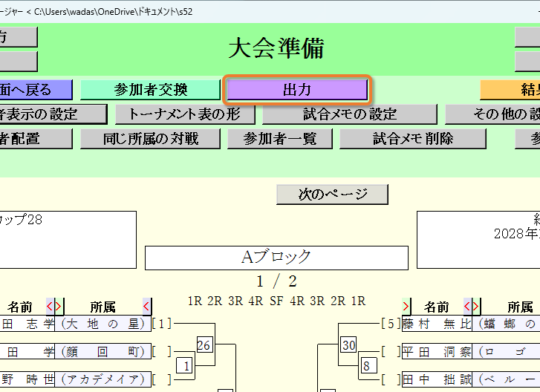Image resolution: width=540 pixels, height=392 pixels.
Task: Click the orange 結果 button
Action: [510, 90]
